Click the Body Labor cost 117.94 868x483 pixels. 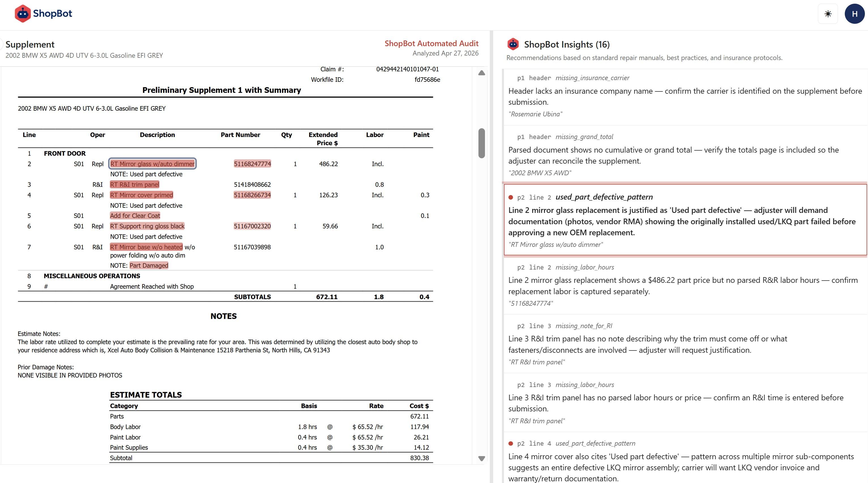pos(420,427)
